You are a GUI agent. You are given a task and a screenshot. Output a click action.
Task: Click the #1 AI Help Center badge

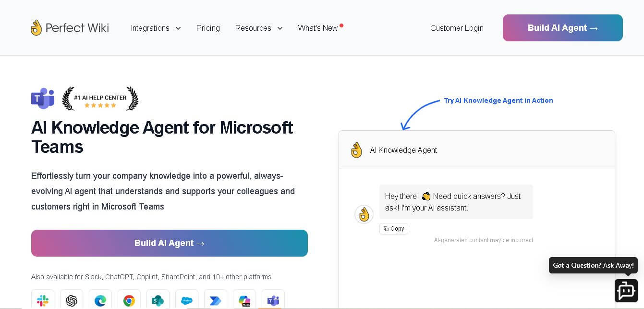click(x=100, y=99)
